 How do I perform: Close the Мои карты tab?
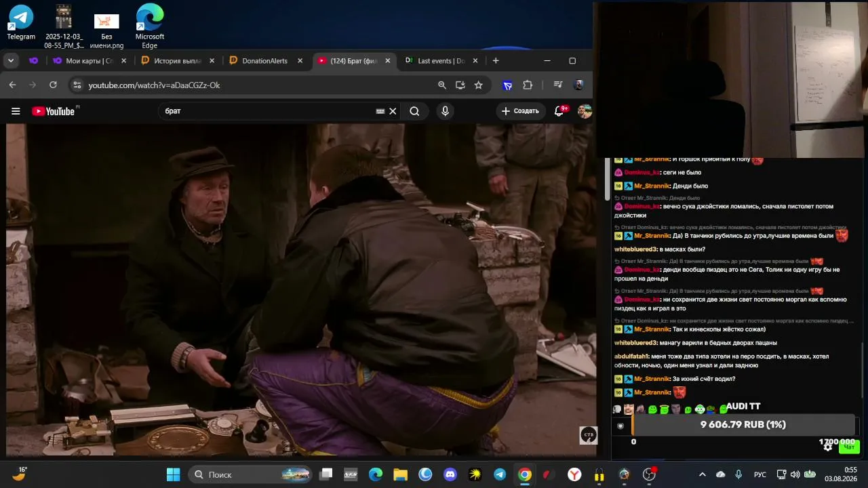tap(123, 60)
